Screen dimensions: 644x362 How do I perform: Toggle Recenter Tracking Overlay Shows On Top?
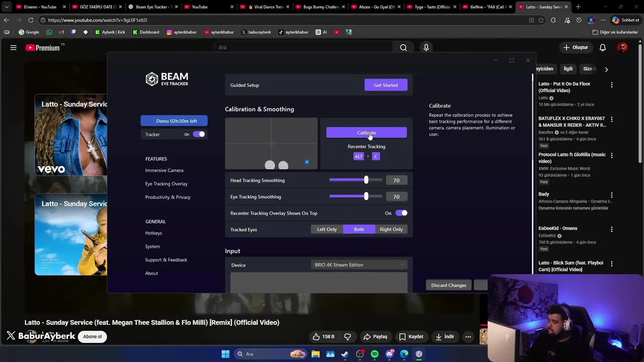click(401, 213)
